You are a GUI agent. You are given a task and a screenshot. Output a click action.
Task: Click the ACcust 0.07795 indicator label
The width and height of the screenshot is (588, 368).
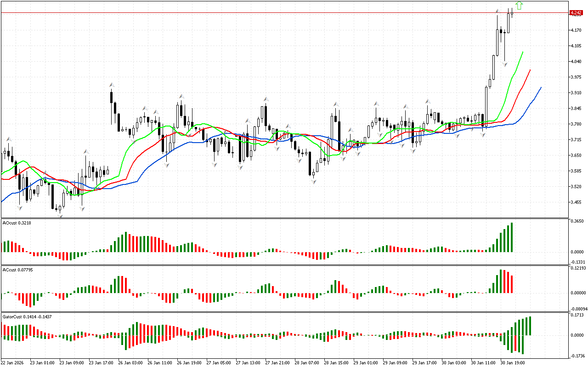coord(16,270)
